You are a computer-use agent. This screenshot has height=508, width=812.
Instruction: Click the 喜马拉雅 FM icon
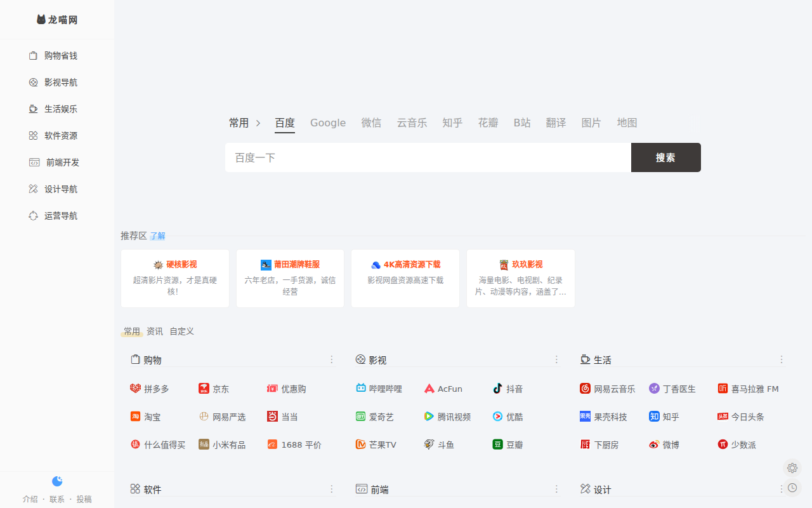click(x=723, y=389)
